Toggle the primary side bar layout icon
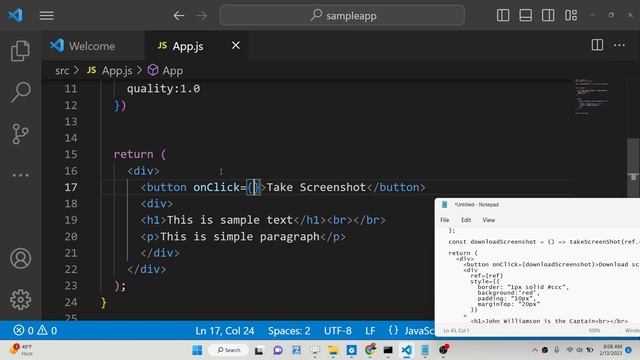 (503, 16)
